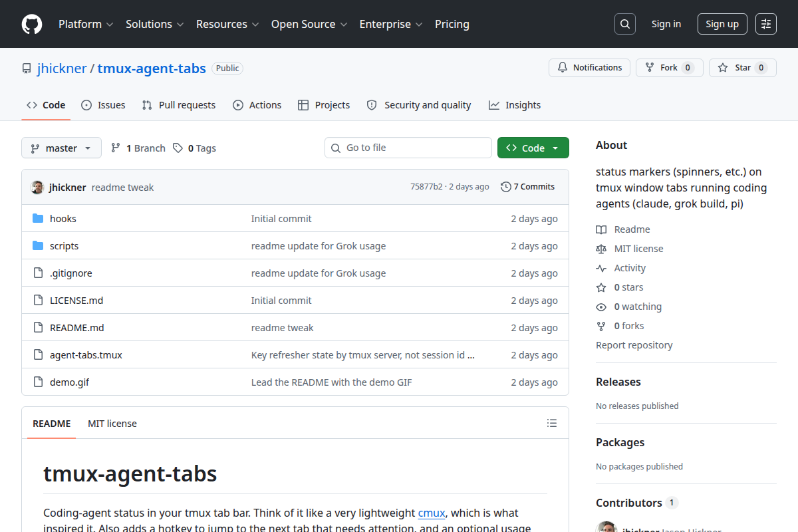This screenshot has width=798, height=532.
Task: Open the Pull requests tab
Action: coord(179,105)
